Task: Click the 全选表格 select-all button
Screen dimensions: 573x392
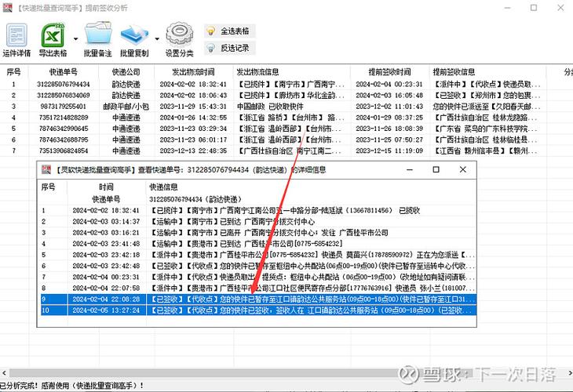Action: point(229,31)
